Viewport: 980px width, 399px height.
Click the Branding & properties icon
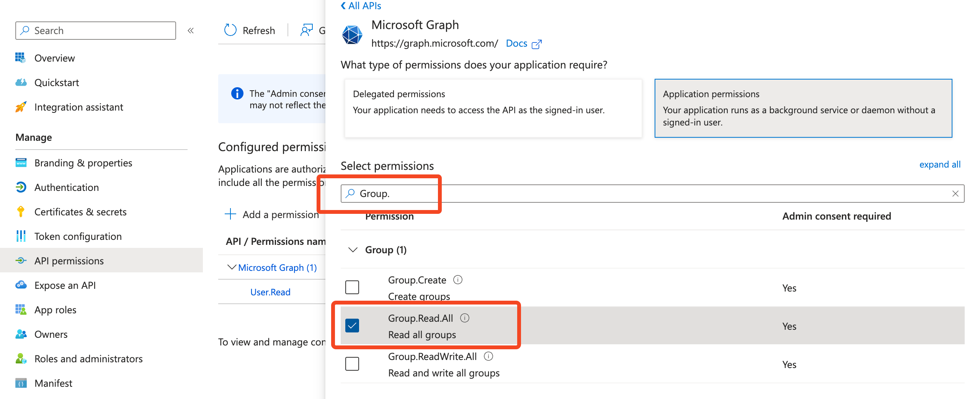[21, 163]
